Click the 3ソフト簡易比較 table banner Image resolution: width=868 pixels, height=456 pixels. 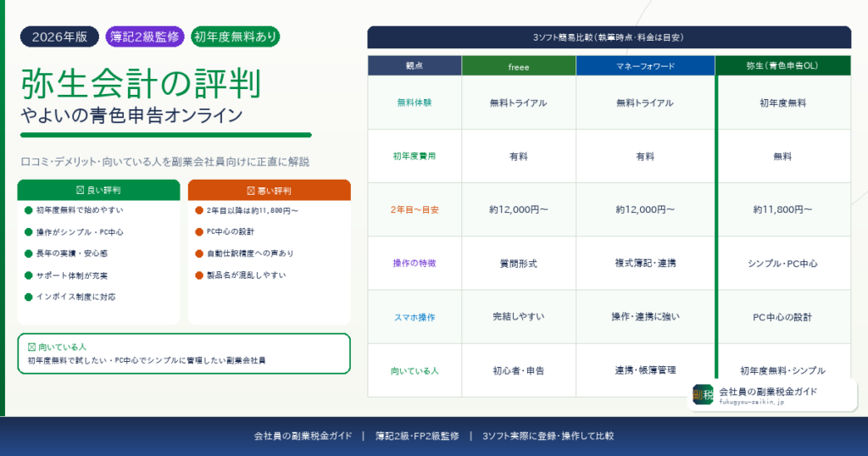(x=609, y=37)
